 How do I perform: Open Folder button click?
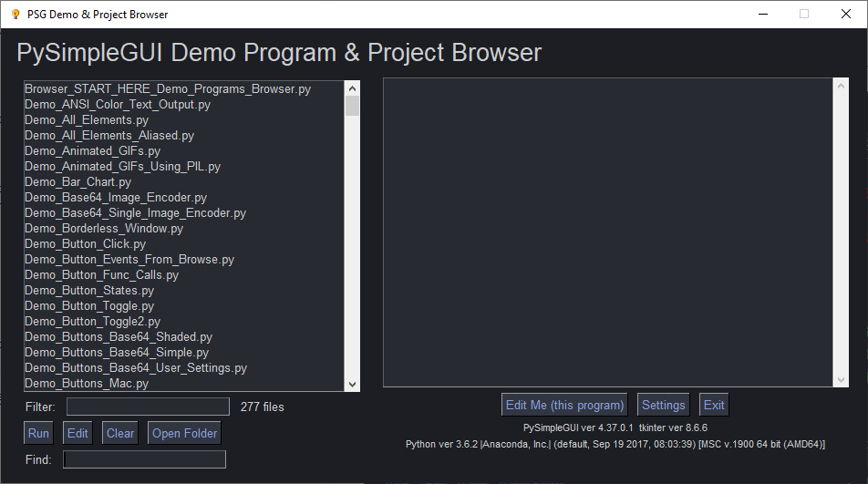185,433
